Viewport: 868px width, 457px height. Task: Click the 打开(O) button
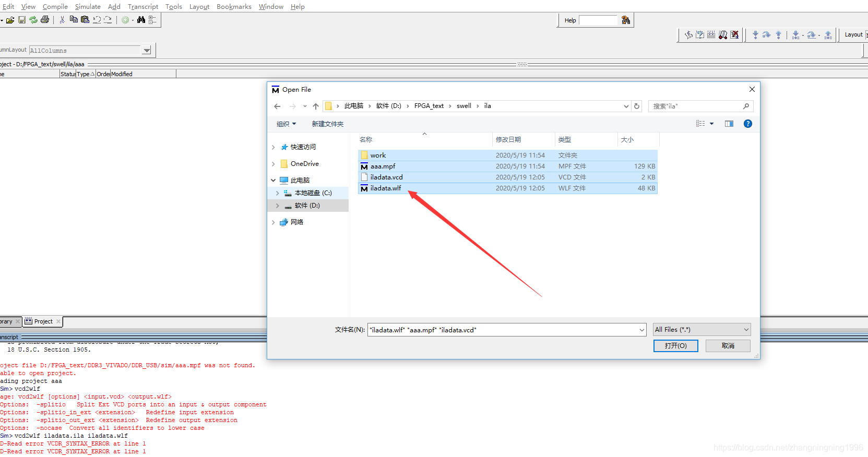675,346
